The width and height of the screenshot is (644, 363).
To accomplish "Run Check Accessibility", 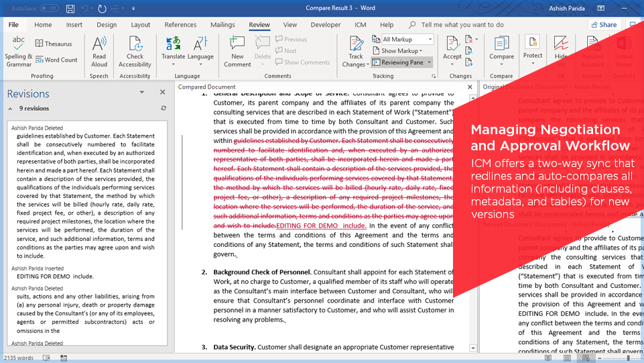I will pyautogui.click(x=135, y=45).
